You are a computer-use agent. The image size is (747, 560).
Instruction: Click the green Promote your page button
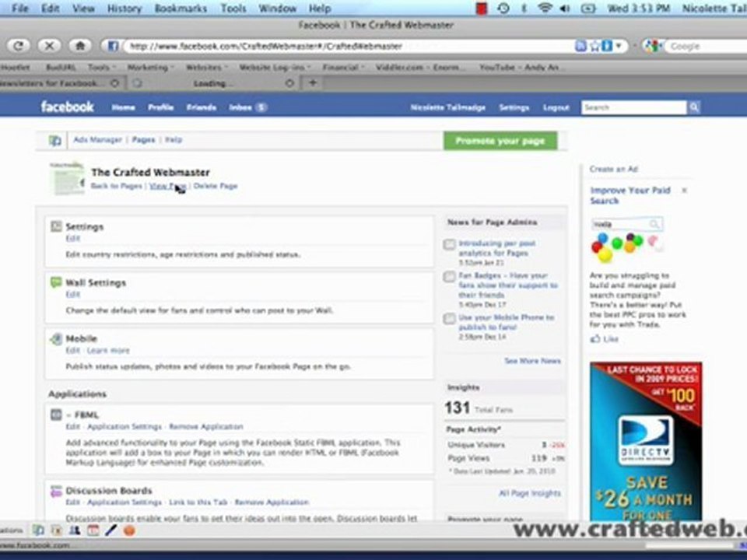click(500, 141)
